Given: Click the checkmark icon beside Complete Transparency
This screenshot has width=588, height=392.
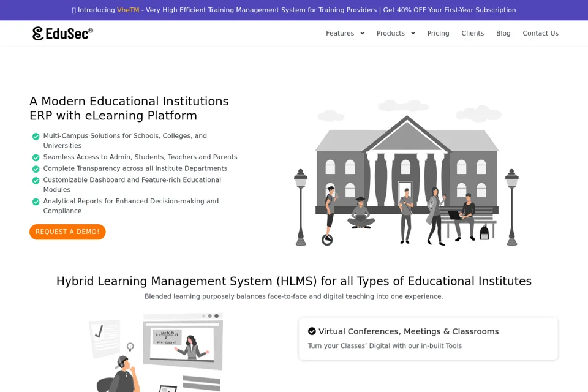Looking at the screenshot, I should click(x=36, y=169).
